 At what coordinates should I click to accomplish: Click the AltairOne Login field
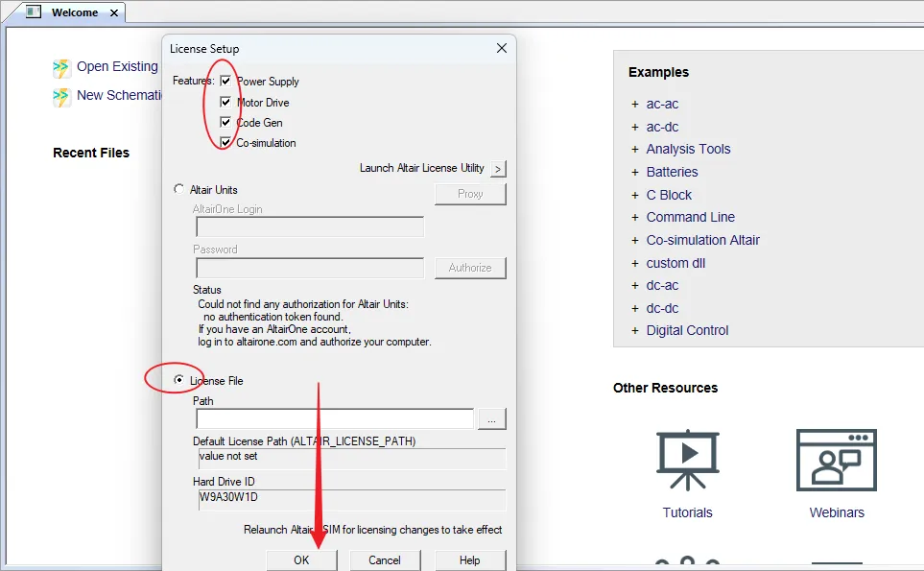310,226
